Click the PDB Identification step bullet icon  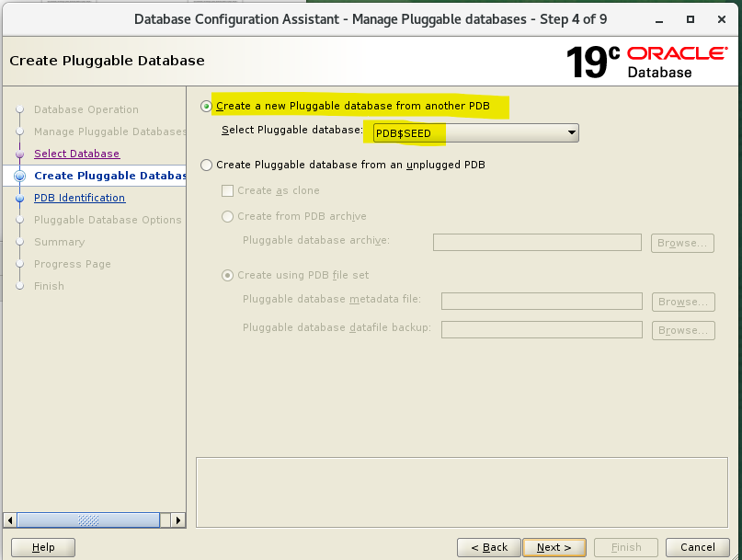[20, 199]
